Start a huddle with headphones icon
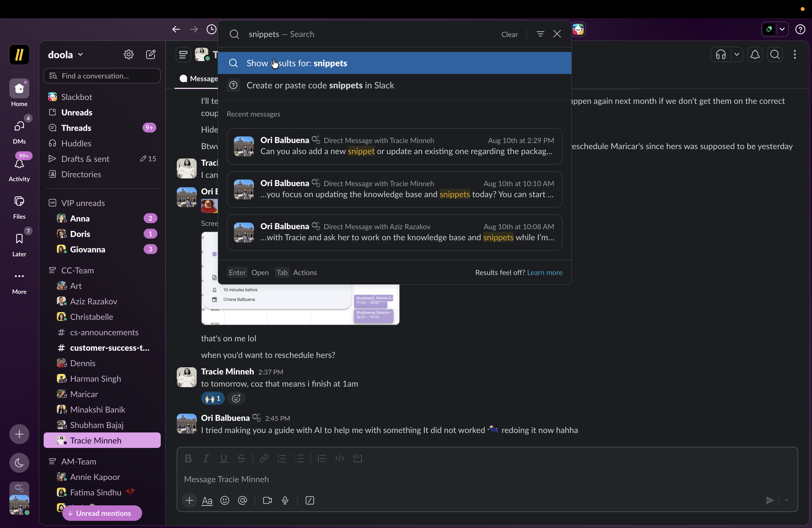This screenshot has height=528, width=812. click(x=721, y=55)
